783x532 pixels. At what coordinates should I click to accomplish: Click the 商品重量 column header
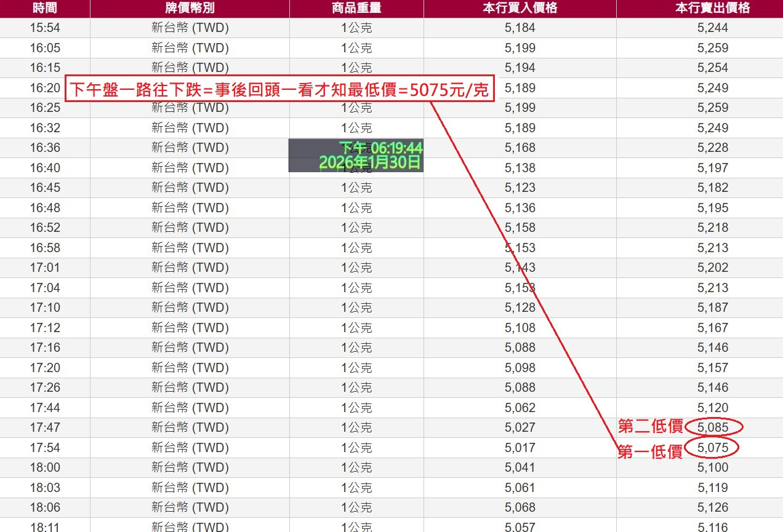pyautogui.click(x=356, y=9)
